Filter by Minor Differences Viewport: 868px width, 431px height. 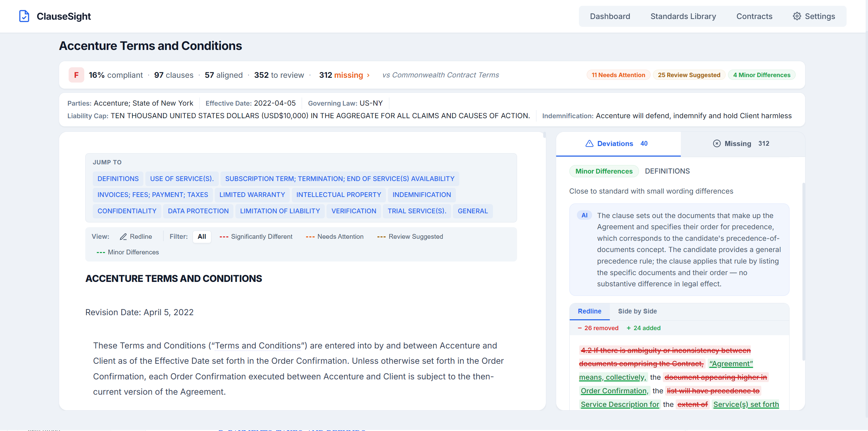pyautogui.click(x=128, y=252)
